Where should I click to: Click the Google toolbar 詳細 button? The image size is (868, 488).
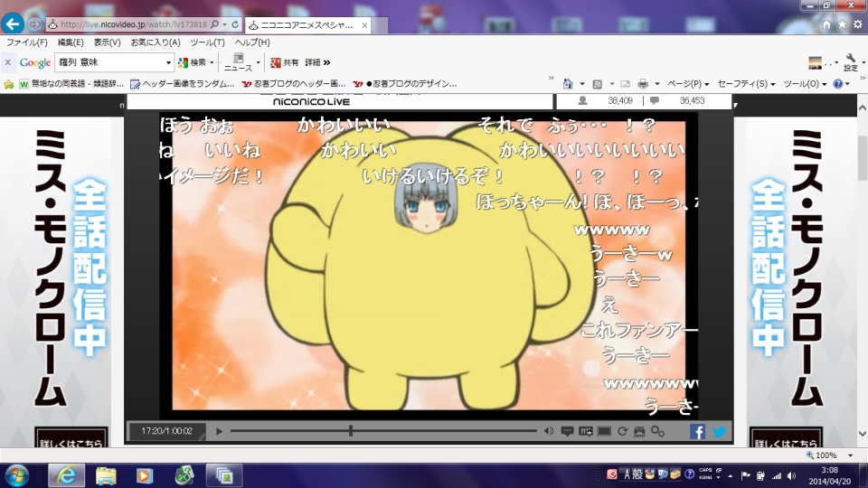[x=313, y=62]
